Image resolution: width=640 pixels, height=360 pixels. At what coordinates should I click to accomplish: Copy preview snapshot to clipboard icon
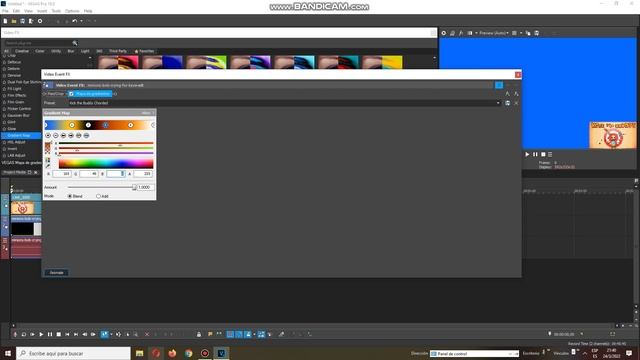click(528, 33)
